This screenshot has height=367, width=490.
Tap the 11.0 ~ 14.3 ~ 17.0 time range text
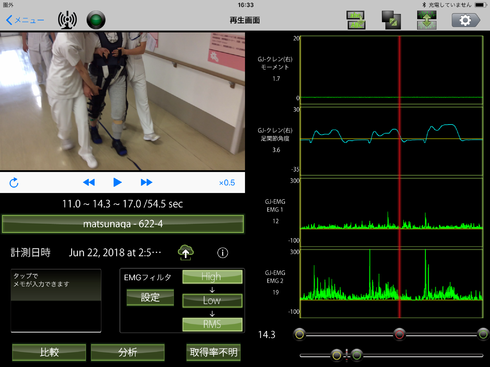122,204
